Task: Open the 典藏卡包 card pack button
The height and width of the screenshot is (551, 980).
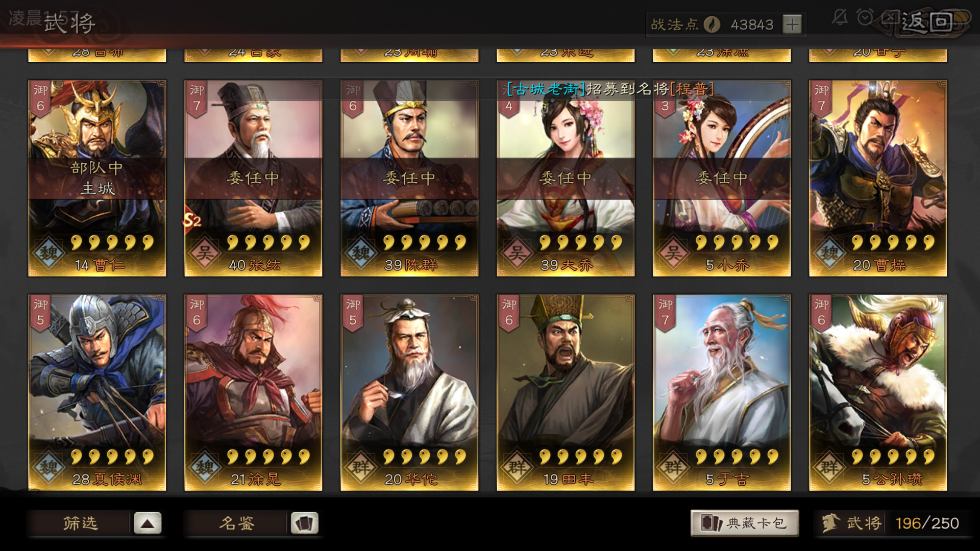Action: pos(745,523)
